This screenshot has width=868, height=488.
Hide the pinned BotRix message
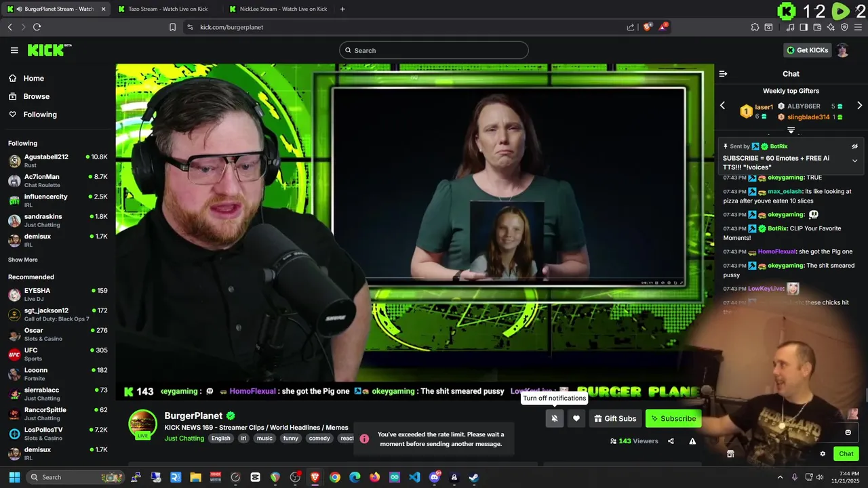click(x=854, y=146)
